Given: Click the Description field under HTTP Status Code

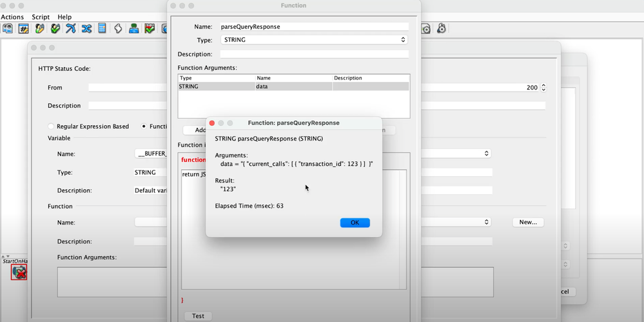Looking at the screenshot, I should coord(128,106).
